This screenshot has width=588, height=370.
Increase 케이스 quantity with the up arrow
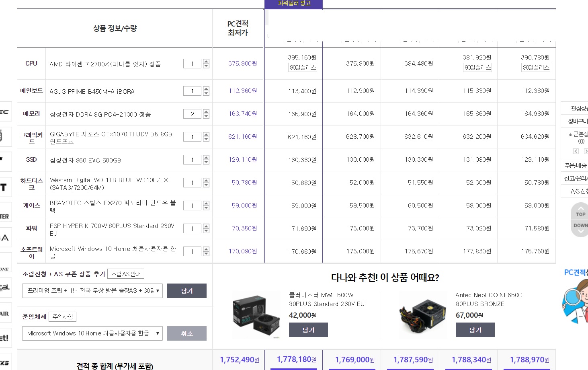point(206,203)
